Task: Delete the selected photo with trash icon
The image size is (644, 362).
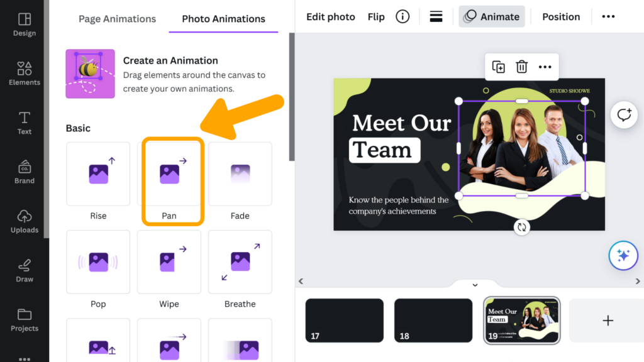Action: coord(521,67)
